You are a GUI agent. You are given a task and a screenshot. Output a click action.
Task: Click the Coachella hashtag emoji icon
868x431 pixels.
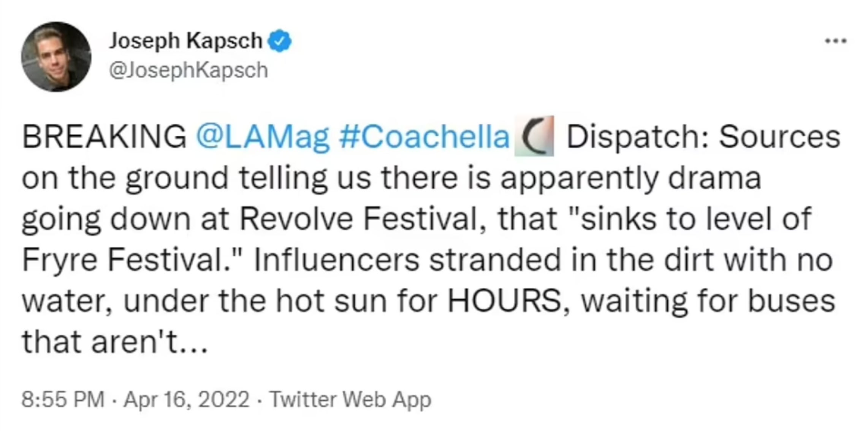tap(534, 136)
